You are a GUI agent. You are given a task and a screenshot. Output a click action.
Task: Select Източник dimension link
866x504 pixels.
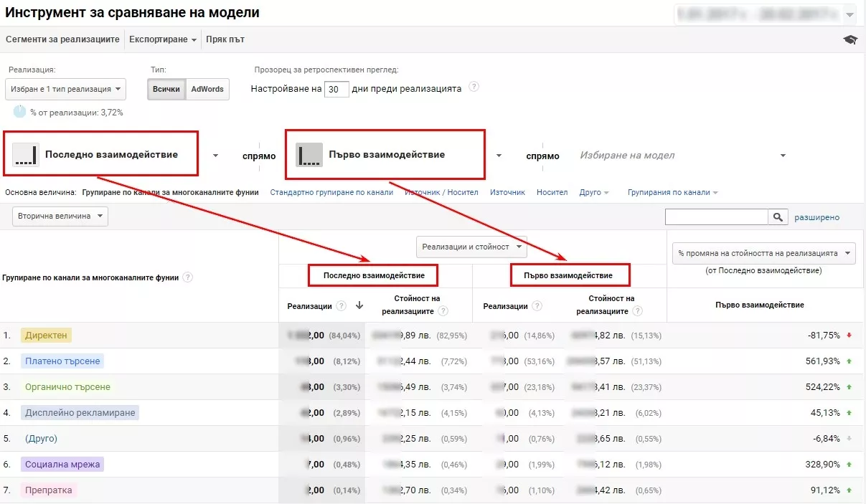click(x=507, y=192)
